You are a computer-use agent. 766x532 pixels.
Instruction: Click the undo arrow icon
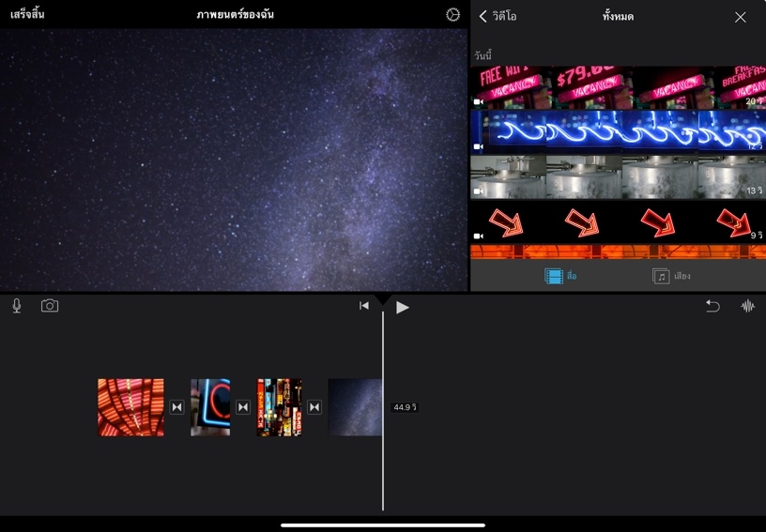[x=712, y=306]
